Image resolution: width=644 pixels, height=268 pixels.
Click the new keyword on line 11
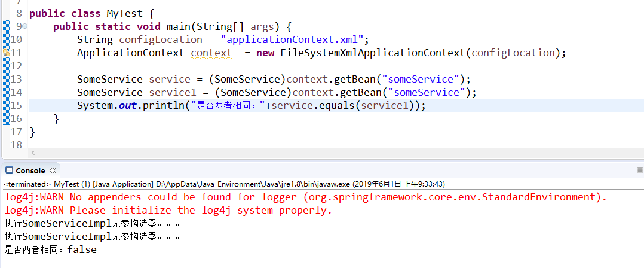pos(265,53)
